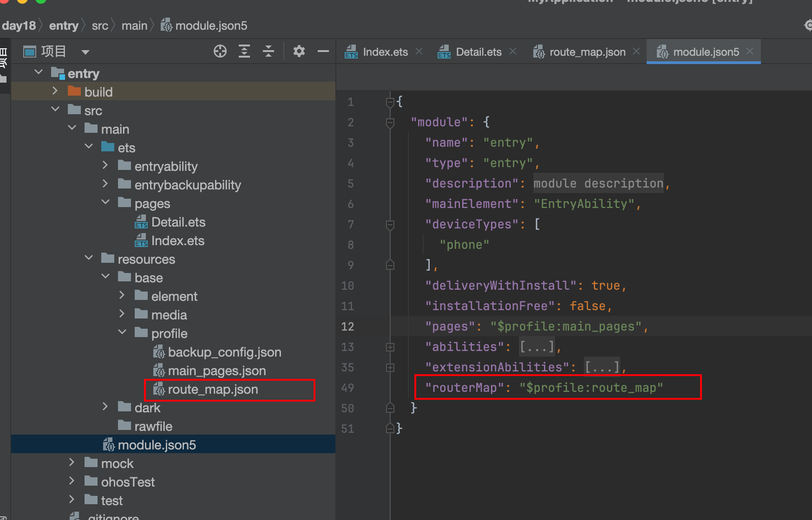Collapse the ets folder
Screen dimensions: 812x520
pyautogui.click(x=89, y=146)
